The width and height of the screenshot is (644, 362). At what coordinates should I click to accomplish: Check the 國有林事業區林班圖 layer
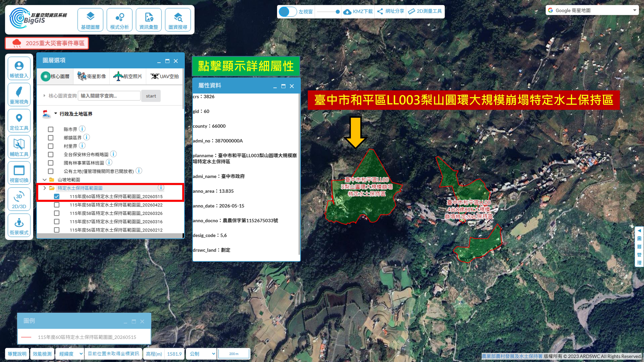click(x=50, y=163)
